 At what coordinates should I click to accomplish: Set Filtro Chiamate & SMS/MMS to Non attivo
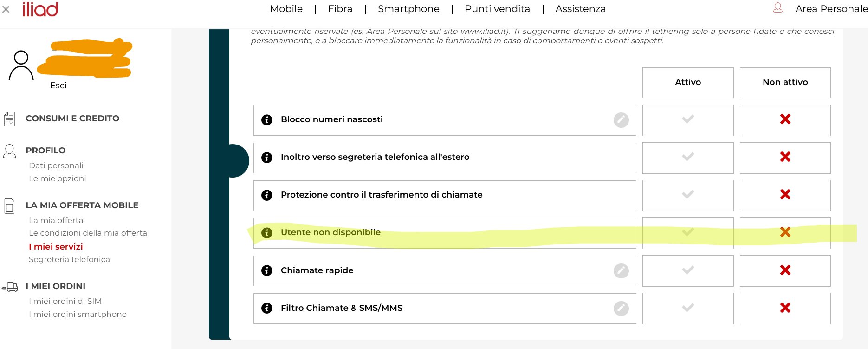click(785, 308)
